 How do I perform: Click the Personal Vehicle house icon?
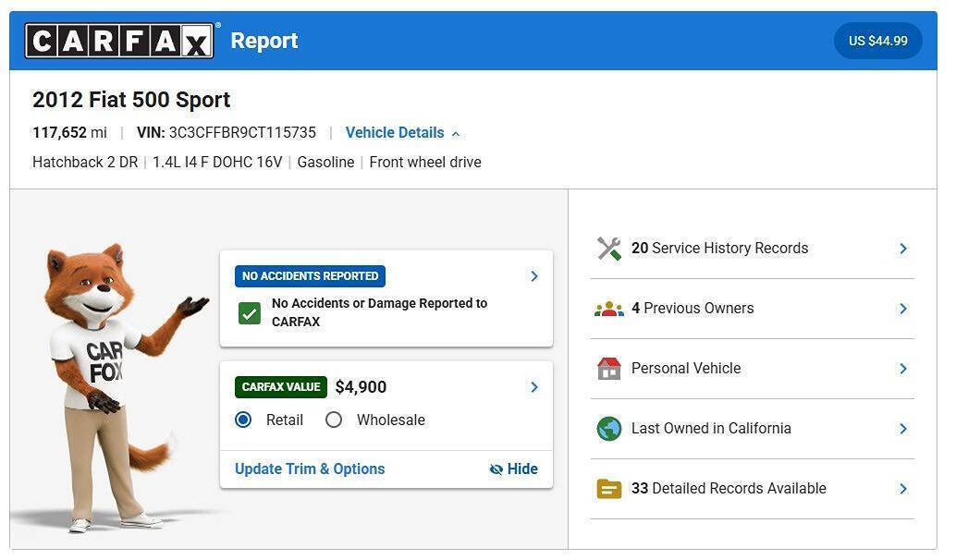coord(608,369)
